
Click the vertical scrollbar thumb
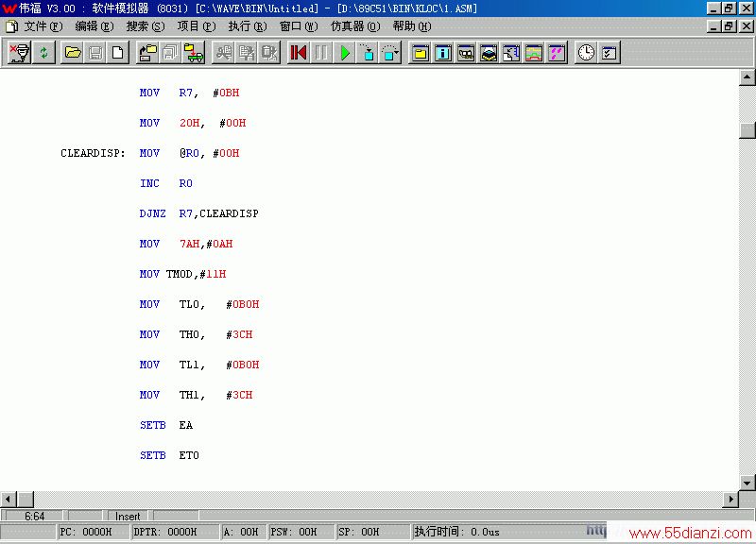click(x=747, y=130)
